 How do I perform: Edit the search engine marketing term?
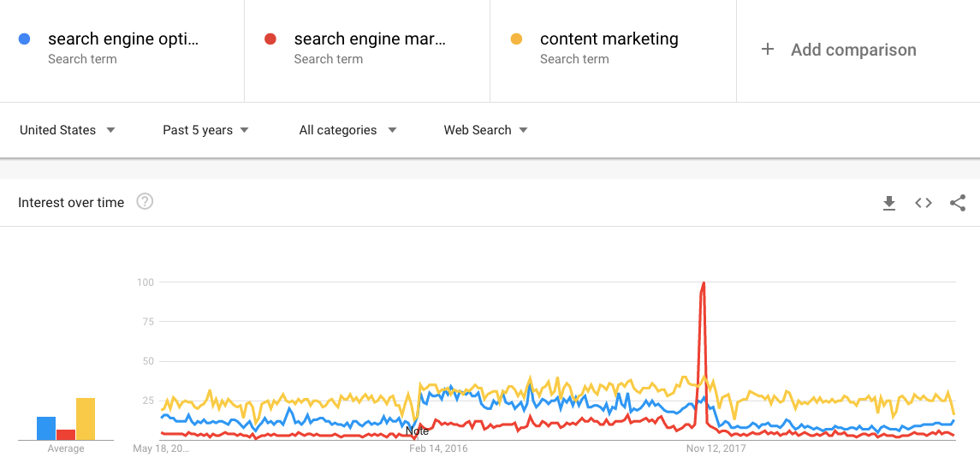tap(370, 39)
